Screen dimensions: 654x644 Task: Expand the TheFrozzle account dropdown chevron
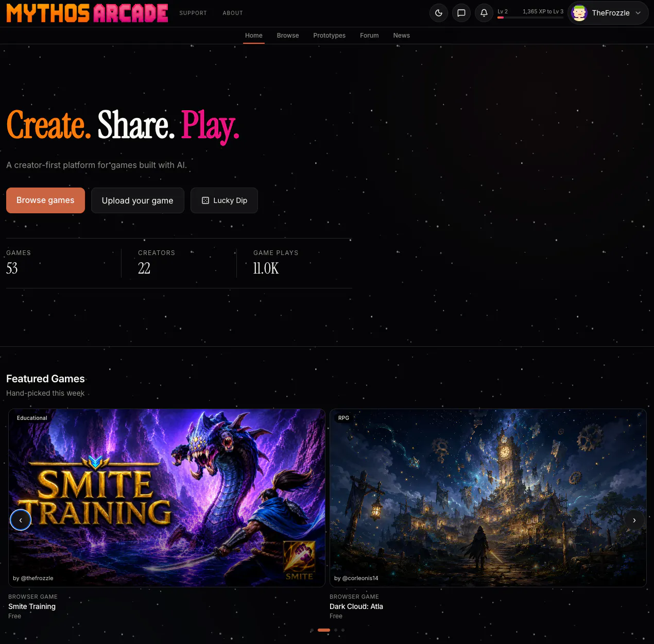point(638,13)
